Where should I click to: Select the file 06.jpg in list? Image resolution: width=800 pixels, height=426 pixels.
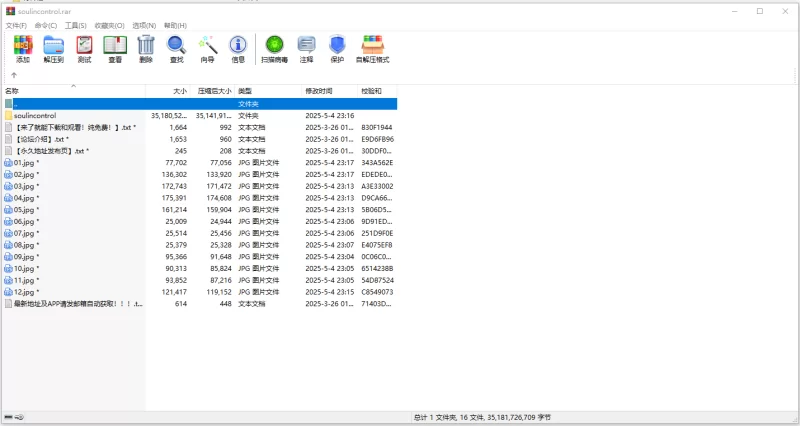pyautogui.click(x=24, y=221)
